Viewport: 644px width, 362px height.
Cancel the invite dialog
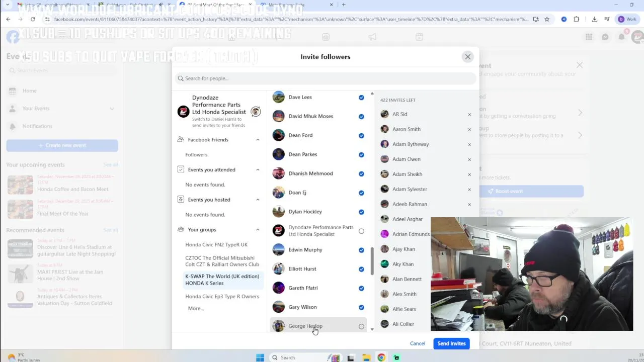(x=417, y=343)
